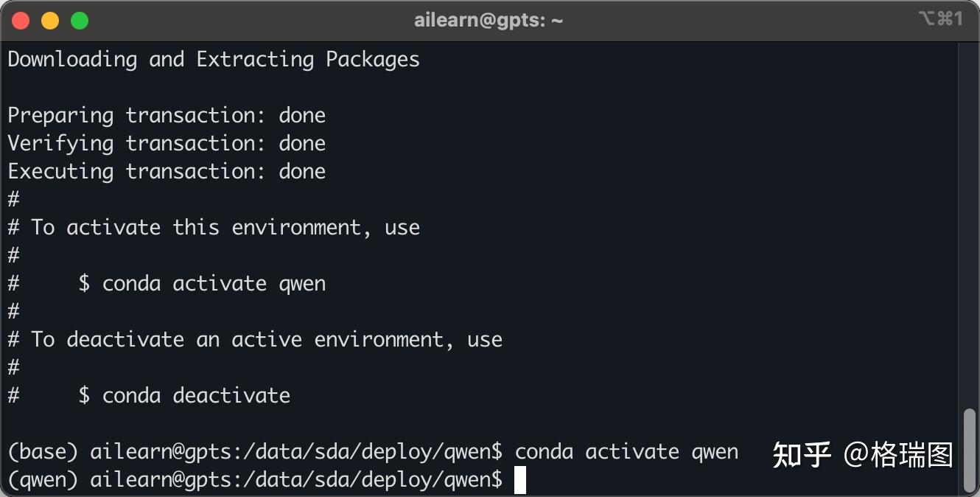Click the (base) environment prompt prefix
The image size is (980, 497).
[43, 451]
